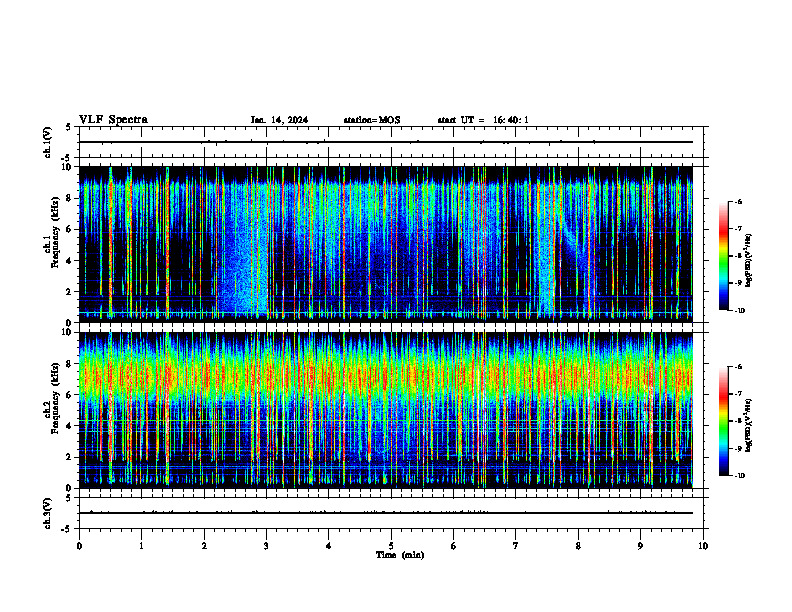Screen dimensions: 792x612
Task: Click time axis tick label "2"
Action: 204,546
